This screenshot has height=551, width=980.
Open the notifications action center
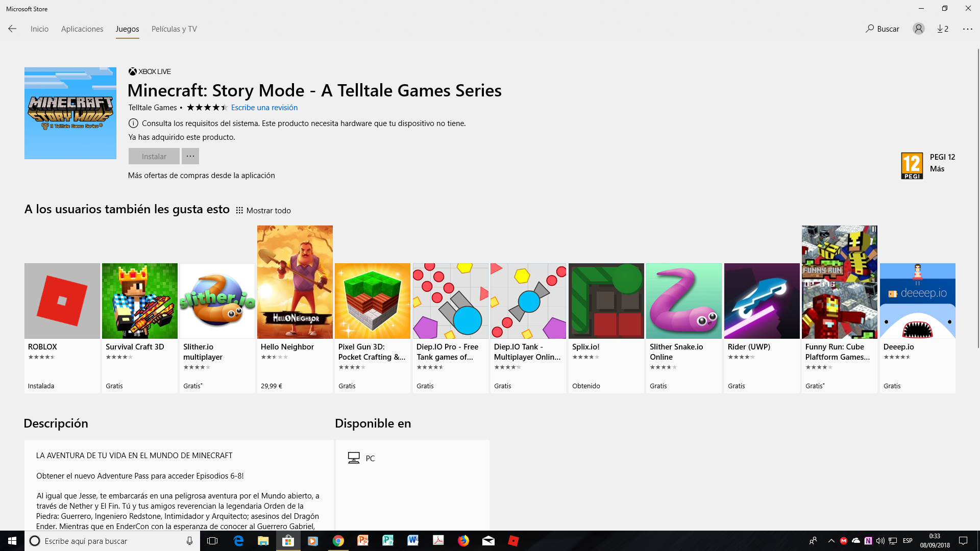[x=963, y=541]
